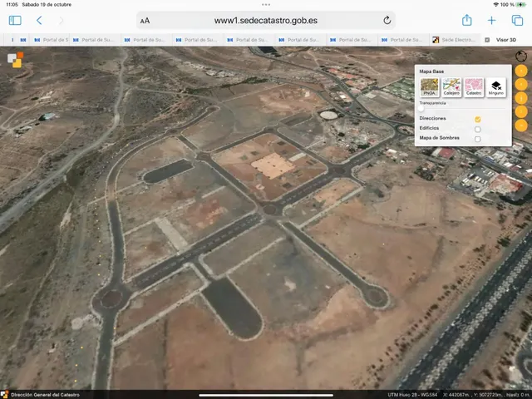Open the AA reader and text options
532x399 pixels.
145,21
